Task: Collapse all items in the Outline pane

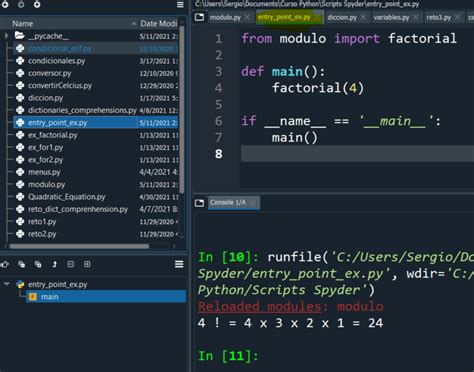Action: [x=22, y=264]
